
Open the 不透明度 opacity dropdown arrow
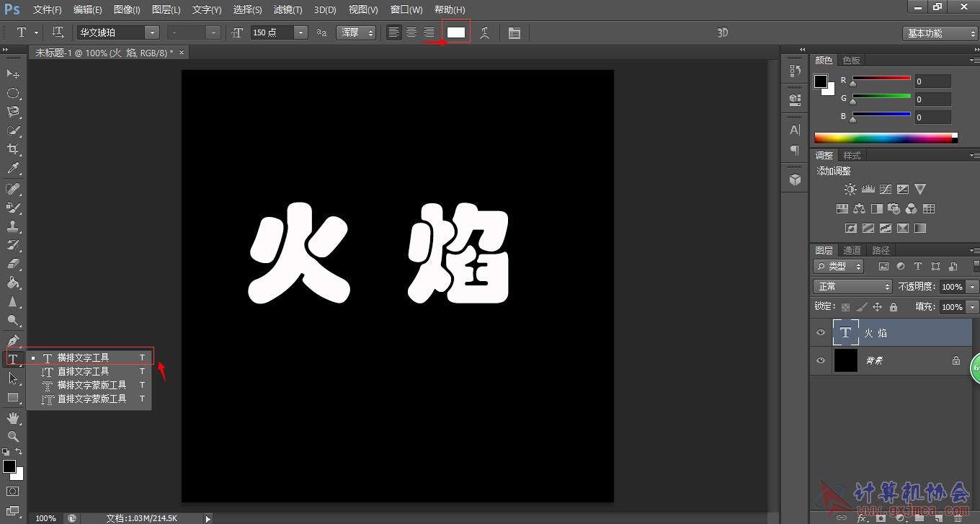point(973,287)
